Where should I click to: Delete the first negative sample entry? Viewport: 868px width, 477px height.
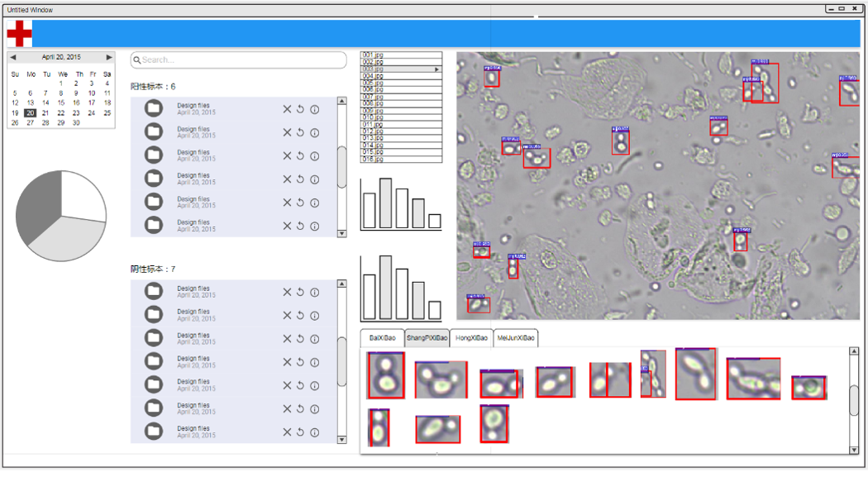coord(287,292)
